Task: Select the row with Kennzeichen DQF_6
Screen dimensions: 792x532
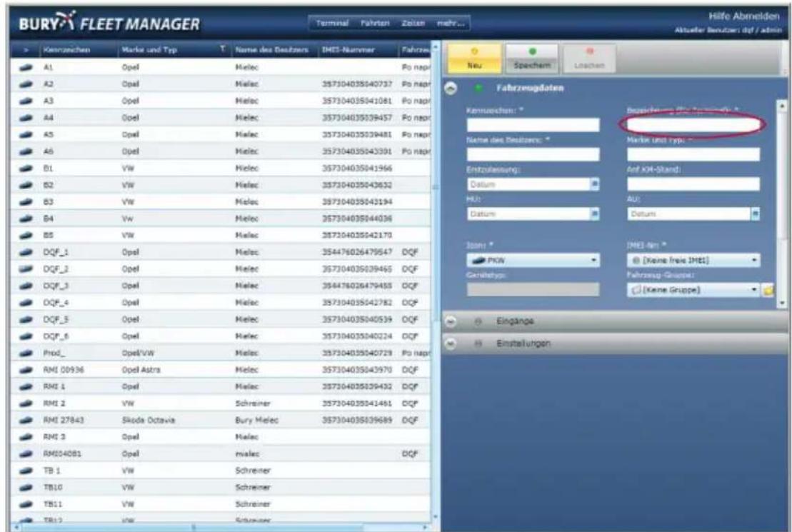Action: point(221,336)
